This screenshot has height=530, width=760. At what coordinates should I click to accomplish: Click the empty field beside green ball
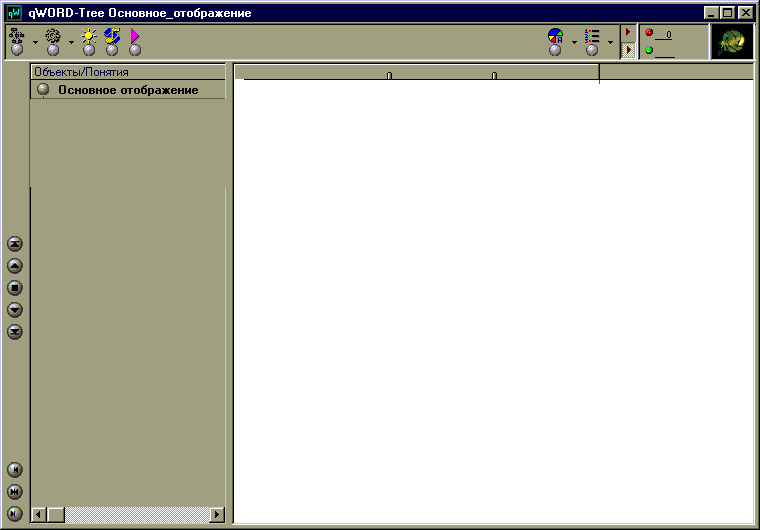[x=665, y=52]
